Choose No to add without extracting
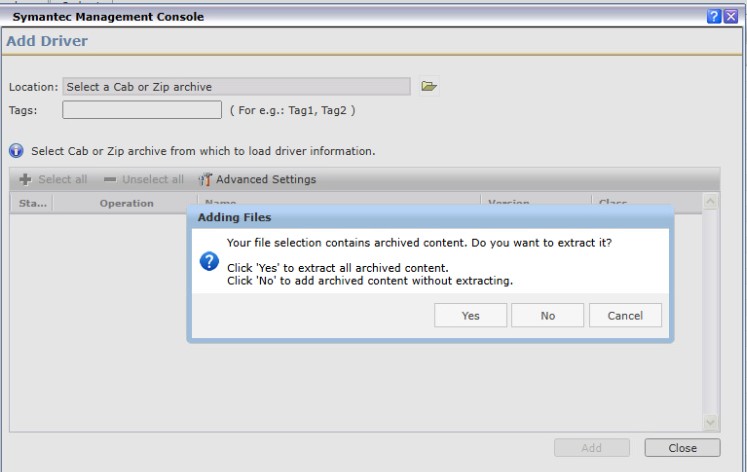This screenshot has height=472, width=747. click(x=547, y=315)
